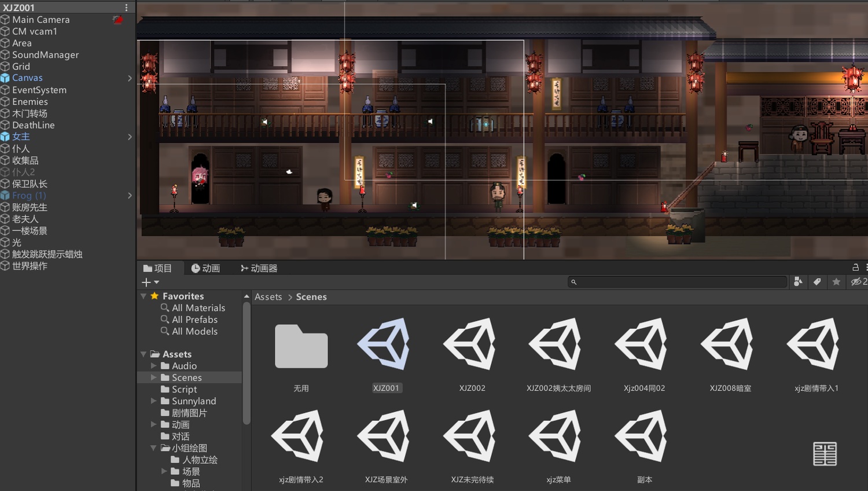Select the XJZ002 scene asset icon

click(x=472, y=345)
